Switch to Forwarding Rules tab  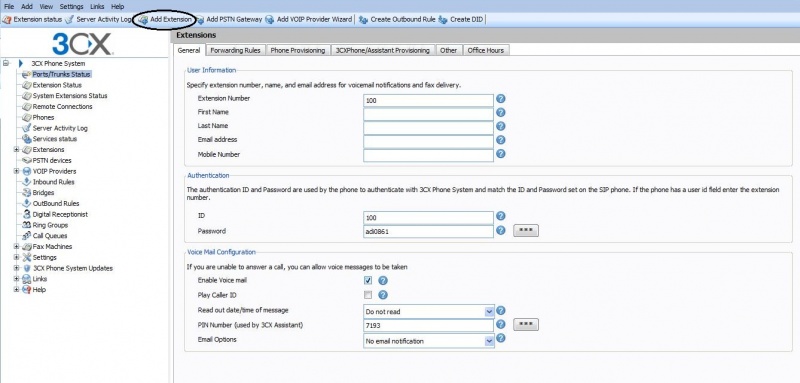coord(235,50)
